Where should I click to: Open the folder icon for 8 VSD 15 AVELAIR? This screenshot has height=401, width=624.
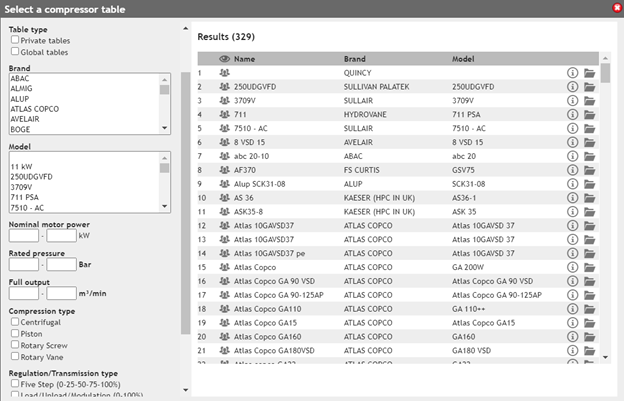(x=589, y=142)
